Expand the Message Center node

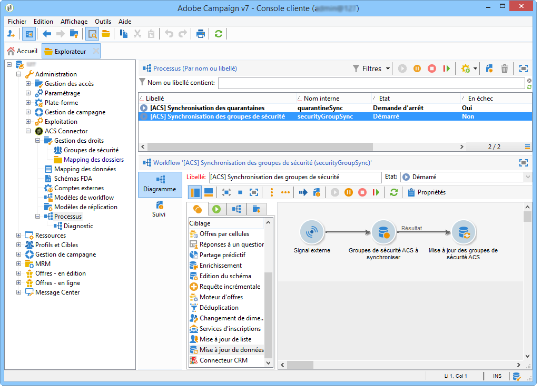(18, 292)
